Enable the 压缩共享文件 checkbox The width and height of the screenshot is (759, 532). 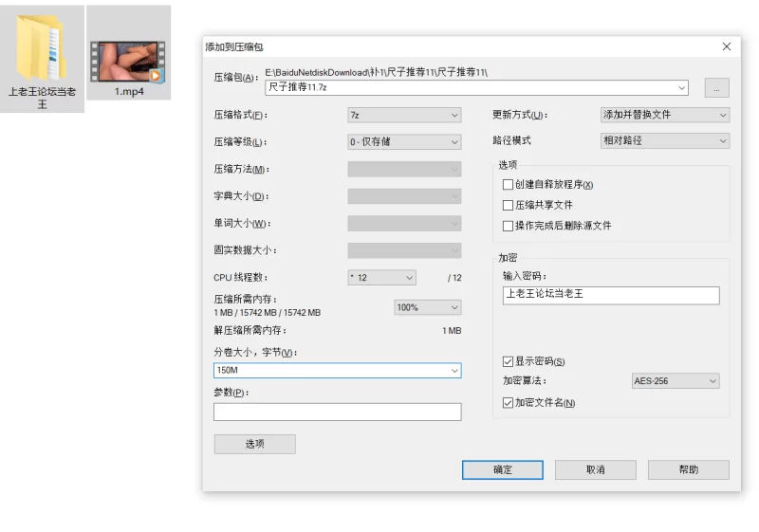pyautogui.click(x=508, y=205)
